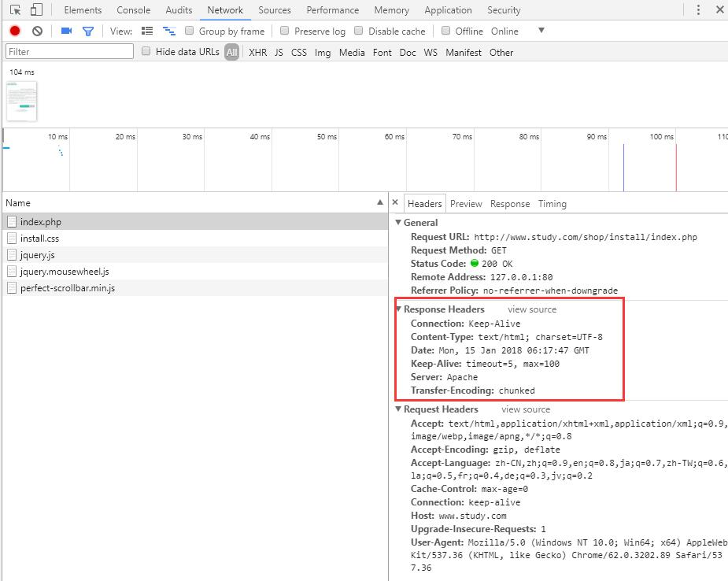Select the All filter type
Screen dimensions: 728x581
pos(231,52)
